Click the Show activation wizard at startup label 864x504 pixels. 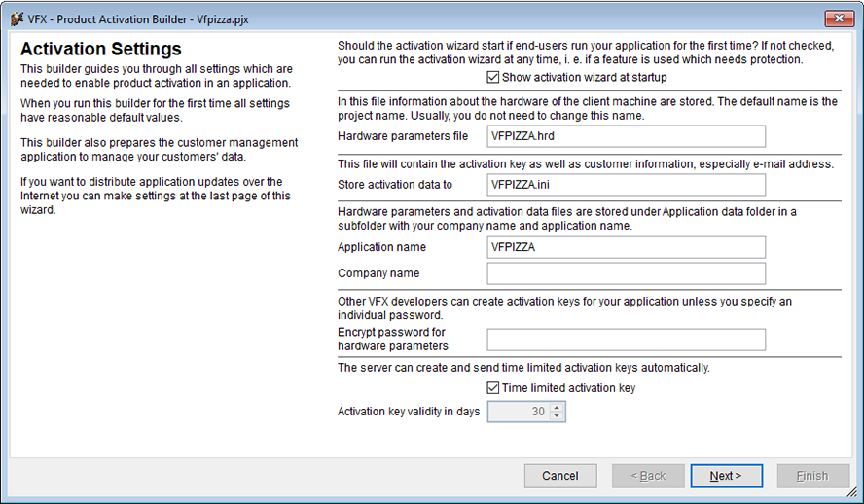pos(584,77)
